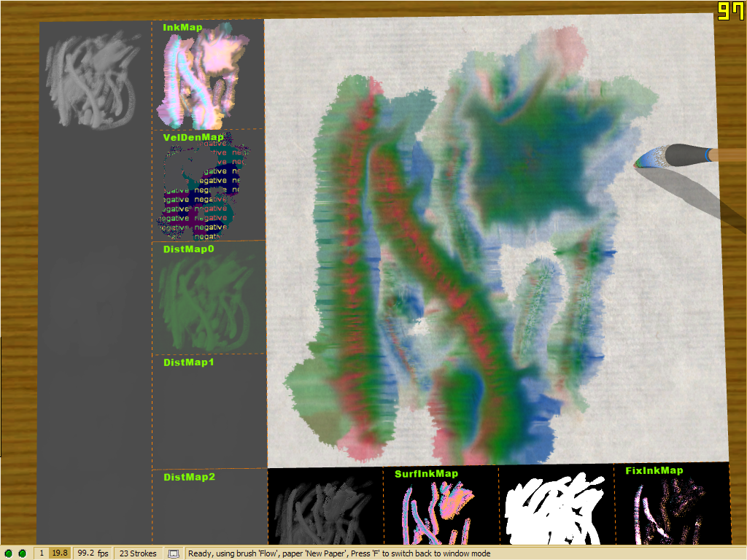Click the '1' value in the status bar
747x560 pixels.
[42, 553]
